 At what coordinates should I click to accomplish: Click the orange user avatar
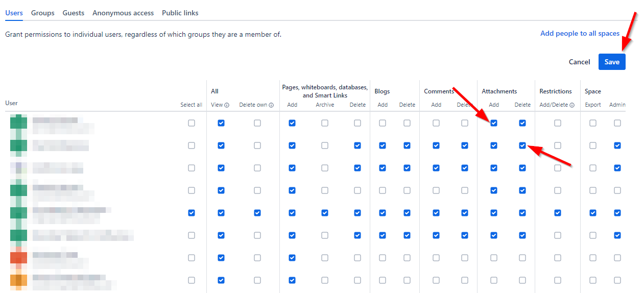(x=18, y=280)
